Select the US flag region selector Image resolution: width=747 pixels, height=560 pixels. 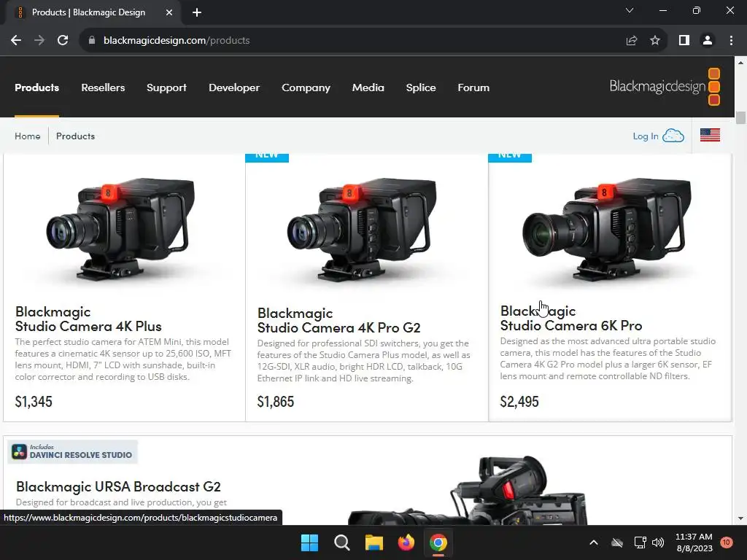pos(710,135)
